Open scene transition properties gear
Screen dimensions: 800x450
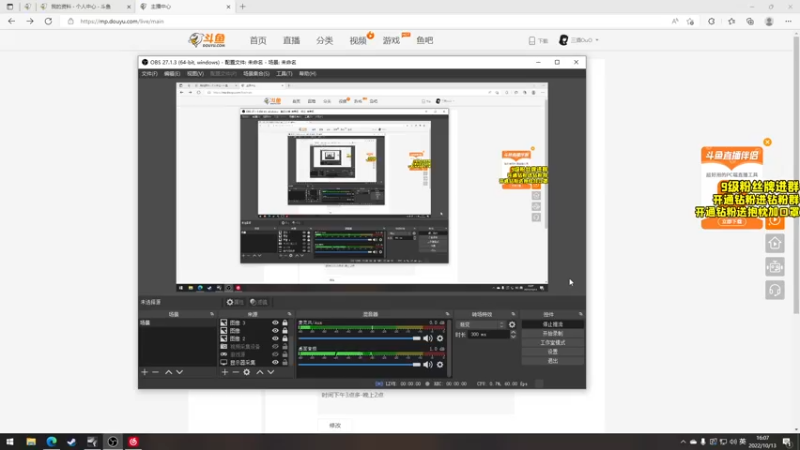coord(512,324)
